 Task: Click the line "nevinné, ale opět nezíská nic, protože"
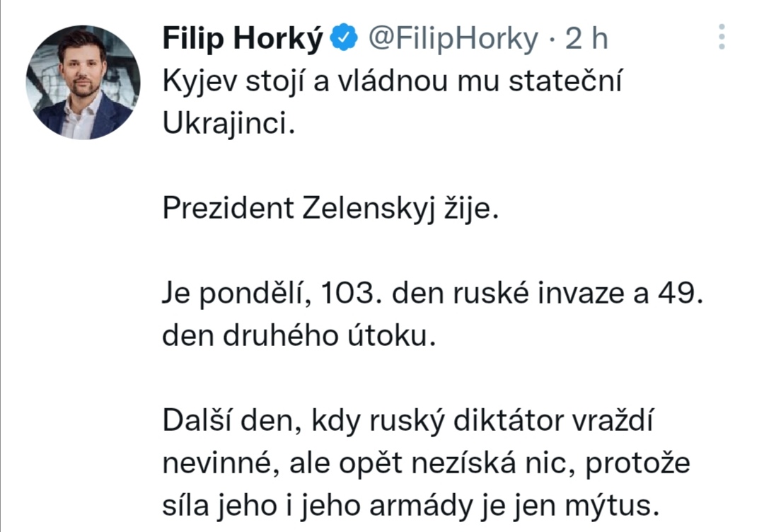tap(426, 465)
